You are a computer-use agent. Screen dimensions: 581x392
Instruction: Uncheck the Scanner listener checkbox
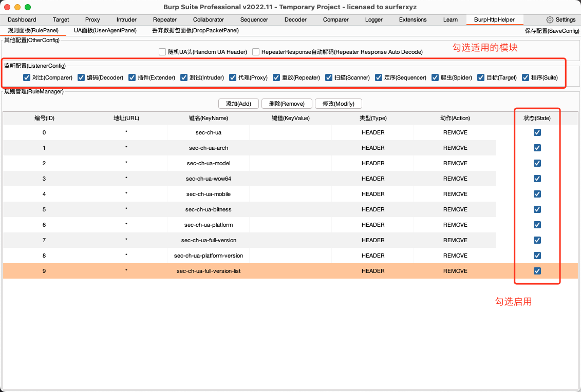click(329, 77)
